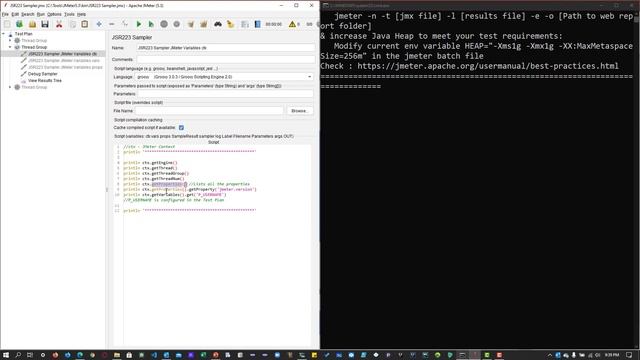Click the Clear results broom icon

point(191,24)
